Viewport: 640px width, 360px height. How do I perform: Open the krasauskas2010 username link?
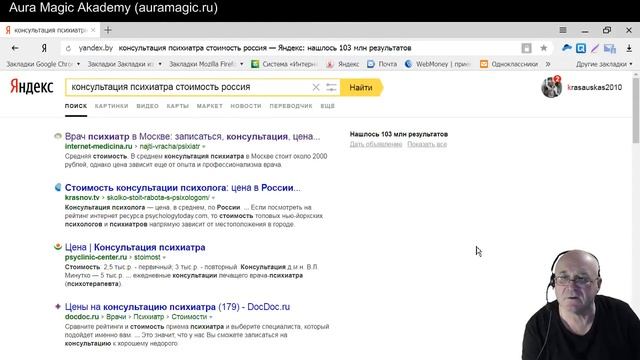[x=595, y=87]
